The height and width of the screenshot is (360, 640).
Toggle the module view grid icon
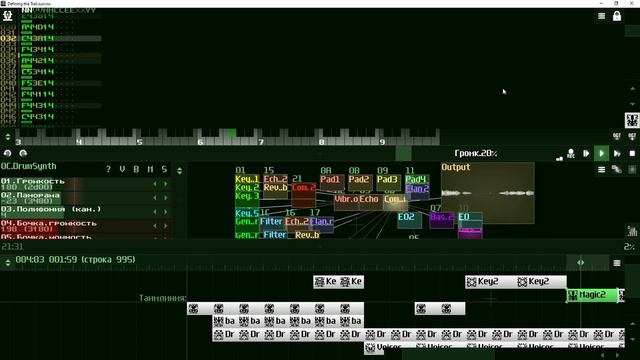tap(632, 169)
